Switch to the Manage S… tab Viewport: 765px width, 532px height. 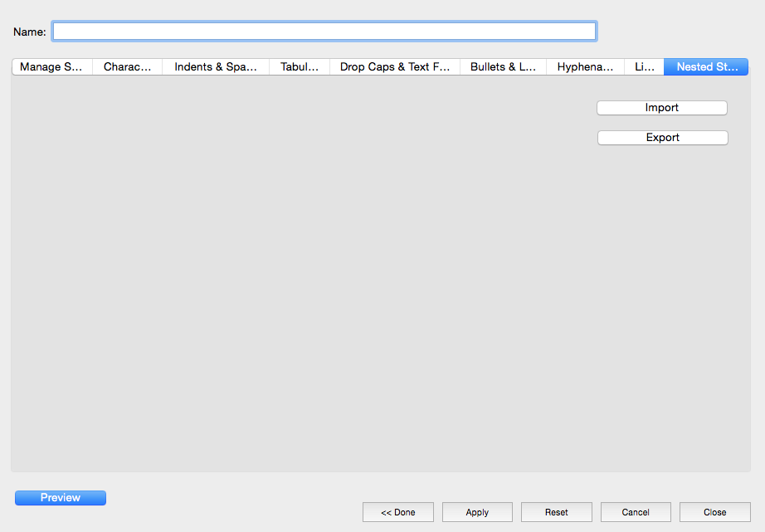(51, 67)
